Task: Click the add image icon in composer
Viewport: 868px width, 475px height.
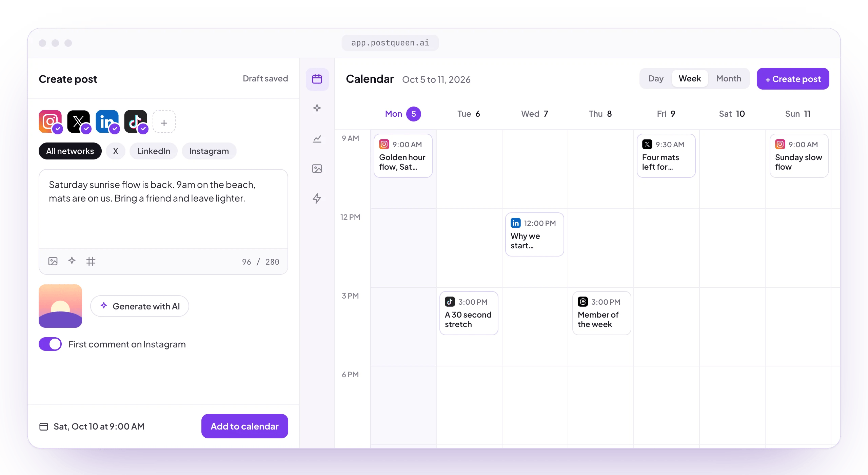Action: [x=53, y=261]
